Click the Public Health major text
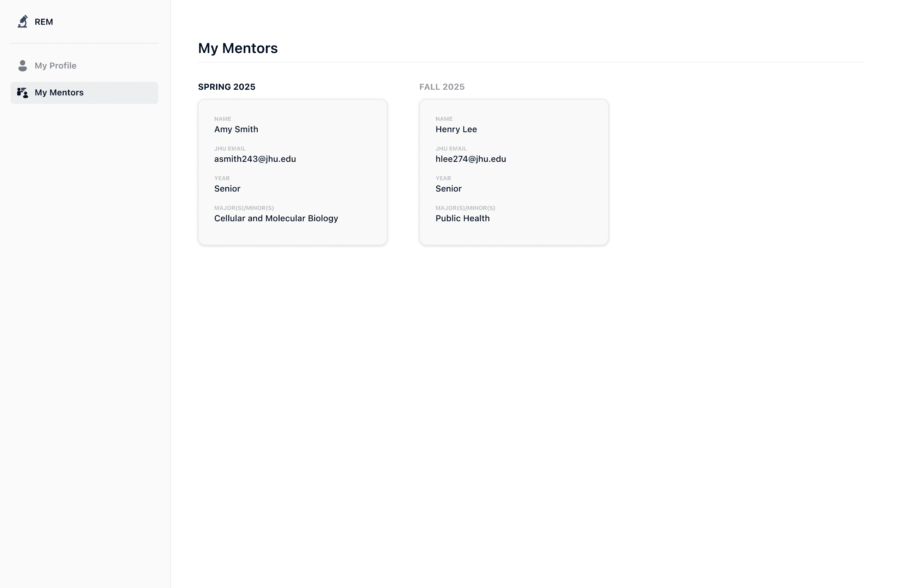The width and height of the screenshot is (905, 588). click(x=462, y=218)
